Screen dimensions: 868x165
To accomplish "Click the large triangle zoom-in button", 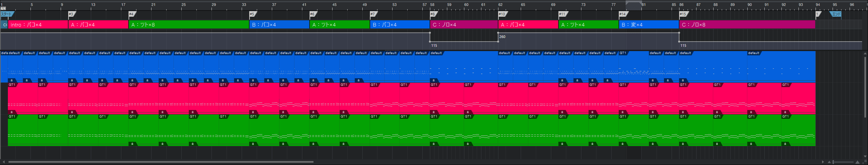I will [x=858, y=162].
